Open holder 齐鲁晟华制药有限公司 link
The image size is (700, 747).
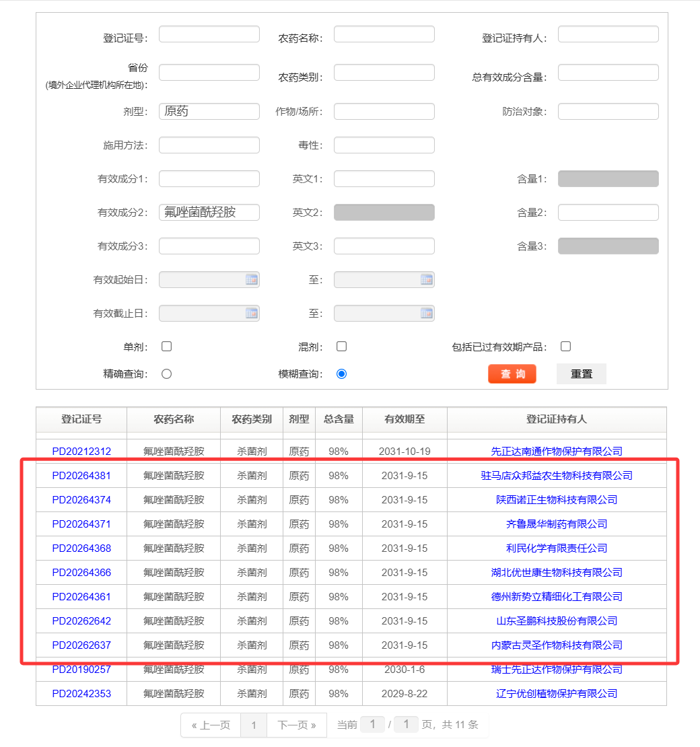557,524
